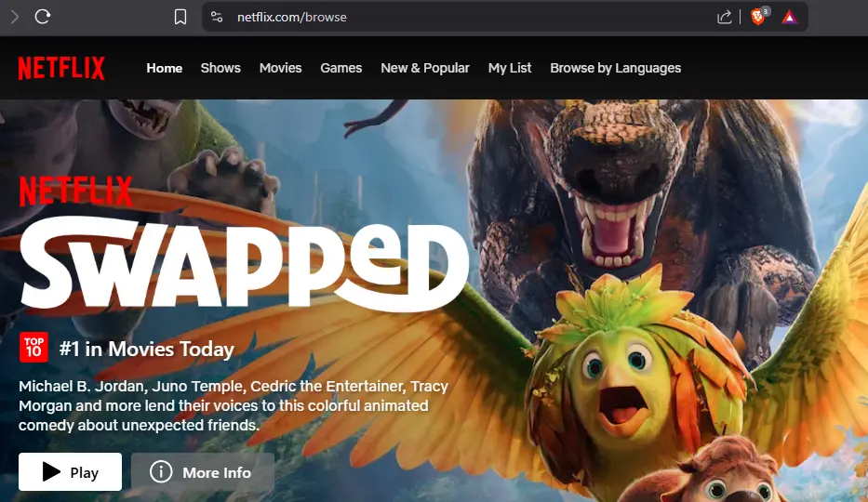Screen dimensions: 868x502
Task: Click the Netflix logo in header
Action: [x=61, y=68]
